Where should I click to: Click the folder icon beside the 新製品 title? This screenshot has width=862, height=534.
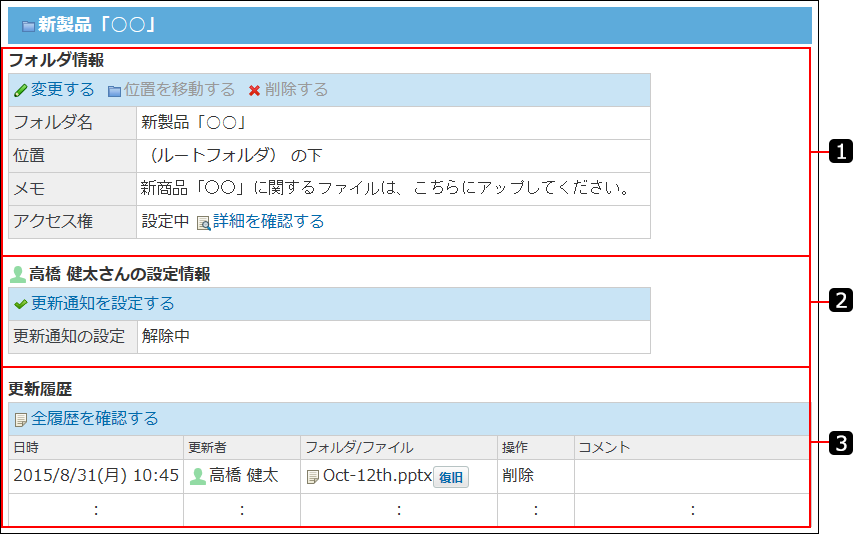[x=28, y=26]
